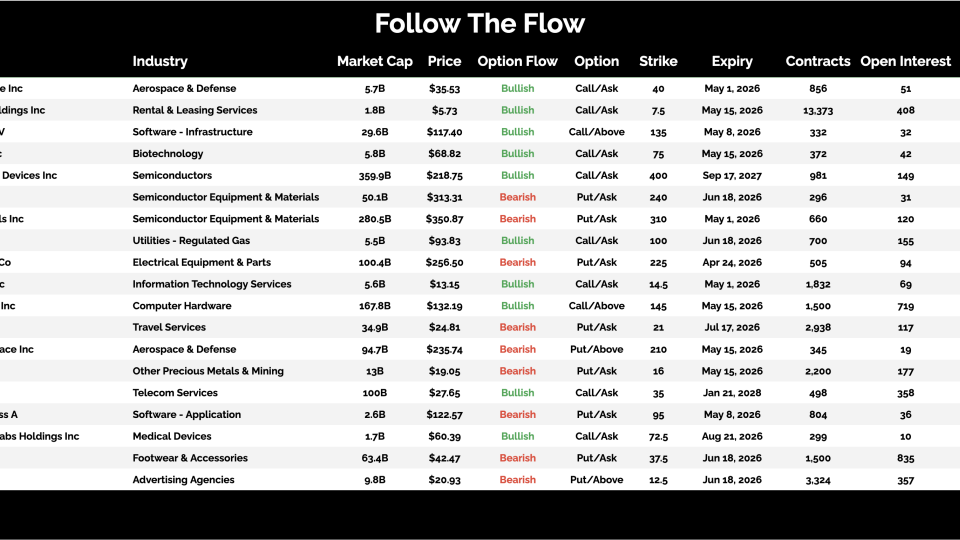Viewport: 960px width, 540px height.
Task: Open the Telecom Services row
Action: [x=175, y=393]
